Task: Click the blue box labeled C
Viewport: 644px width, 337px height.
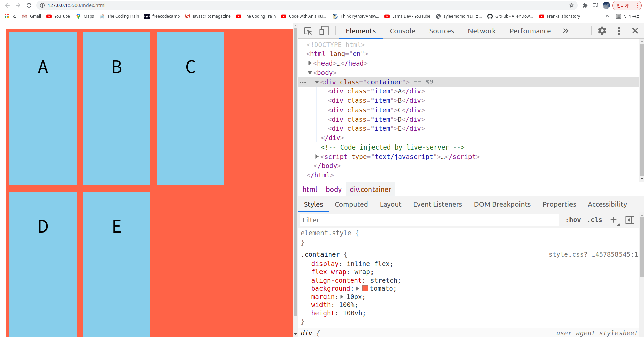Action: pos(190,109)
